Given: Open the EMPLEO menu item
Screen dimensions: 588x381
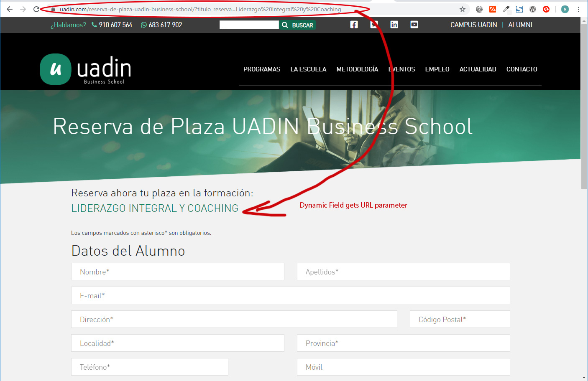Looking at the screenshot, I should click(x=437, y=69).
